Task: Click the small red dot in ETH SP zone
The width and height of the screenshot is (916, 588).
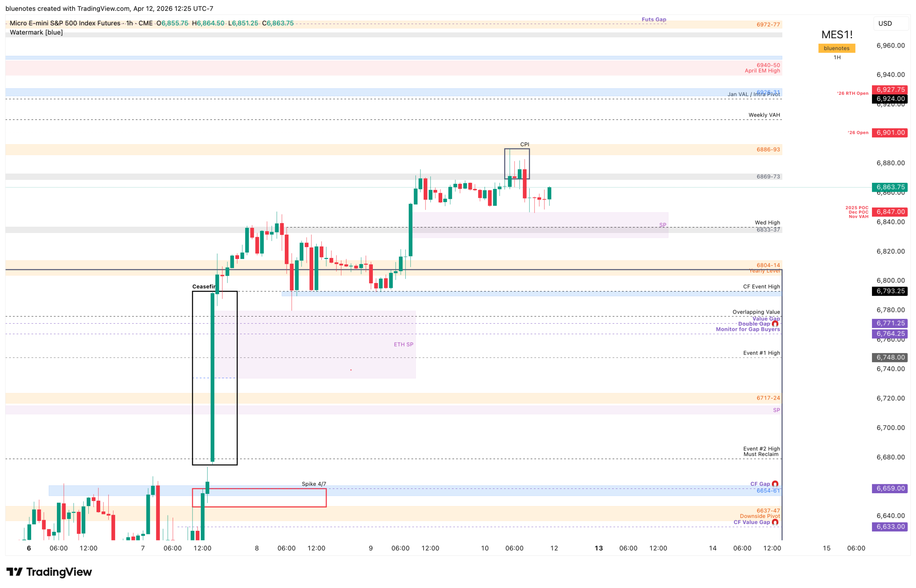Action: coord(351,370)
